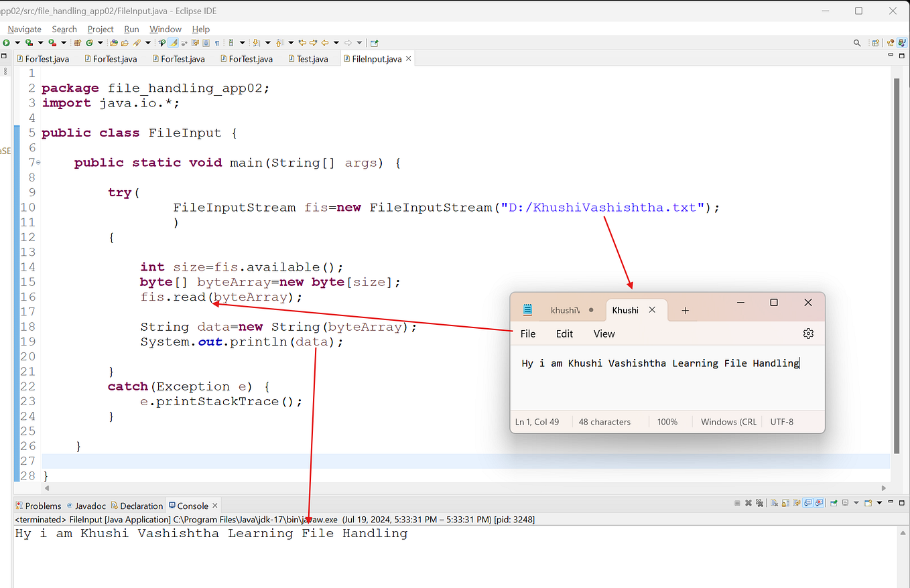Click the Remove All Terminated Launches icon
The image size is (910, 588).
(760, 505)
